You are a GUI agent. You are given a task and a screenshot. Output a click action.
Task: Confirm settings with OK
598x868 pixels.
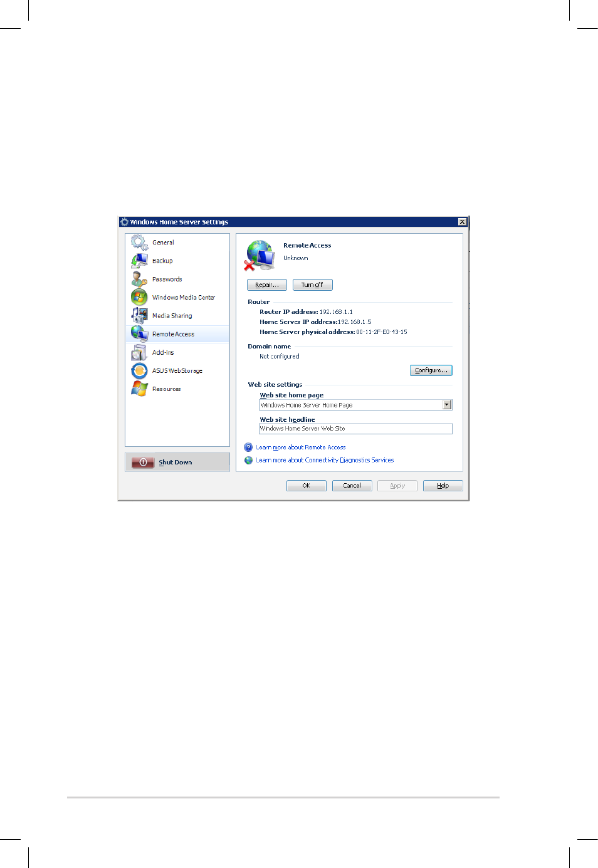[x=307, y=486]
